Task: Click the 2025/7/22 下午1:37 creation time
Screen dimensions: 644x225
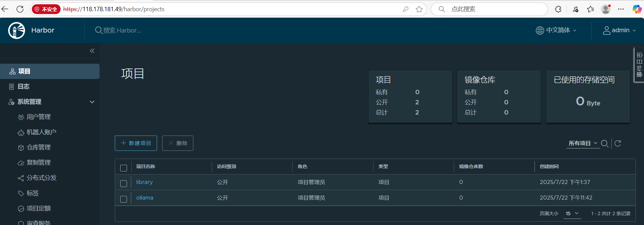Action: coord(565,182)
